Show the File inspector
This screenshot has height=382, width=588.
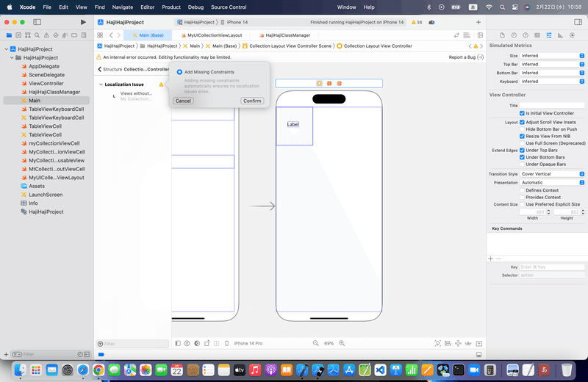click(502, 35)
